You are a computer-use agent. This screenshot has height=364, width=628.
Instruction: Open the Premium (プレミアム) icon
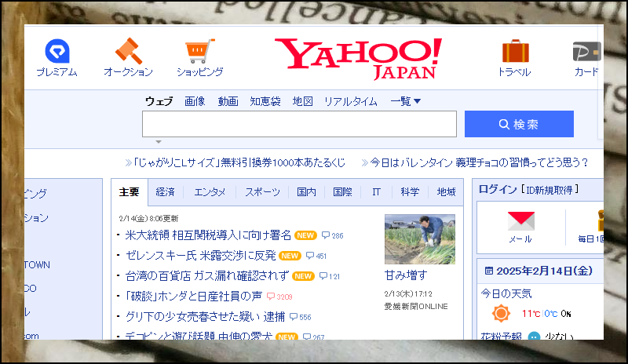pos(57,51)
